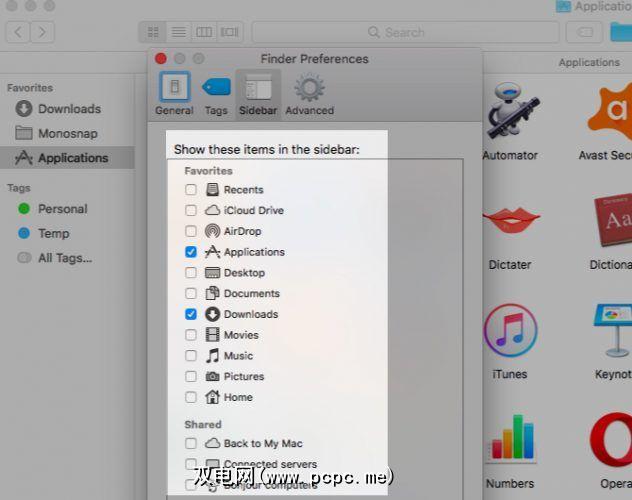632x500 pixels.
Task: Select Applications in Finder sidebar
Action: coord(67,158)
